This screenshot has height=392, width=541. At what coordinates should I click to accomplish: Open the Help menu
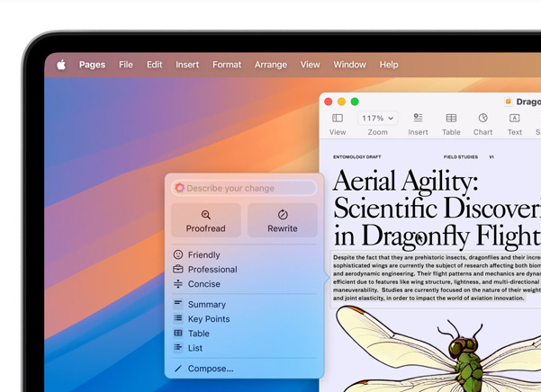point(389,65)
